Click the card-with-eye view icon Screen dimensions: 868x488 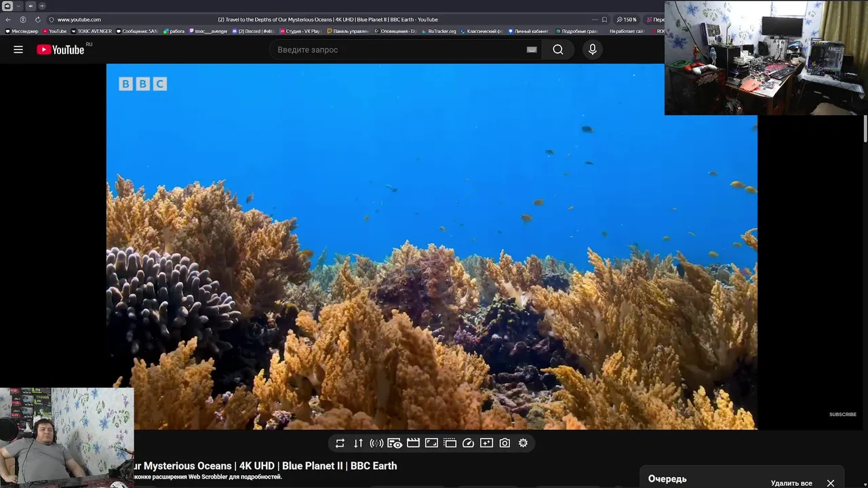[x=395, y=443]
